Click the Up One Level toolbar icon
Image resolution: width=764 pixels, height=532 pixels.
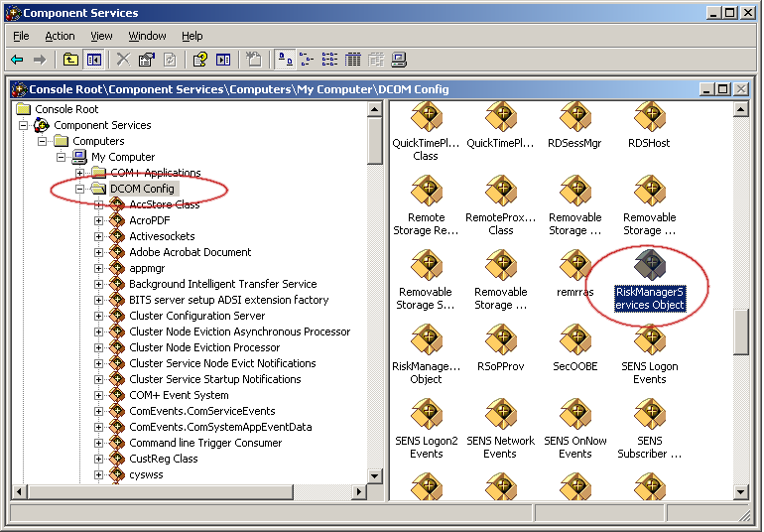[x=71, y=60]
